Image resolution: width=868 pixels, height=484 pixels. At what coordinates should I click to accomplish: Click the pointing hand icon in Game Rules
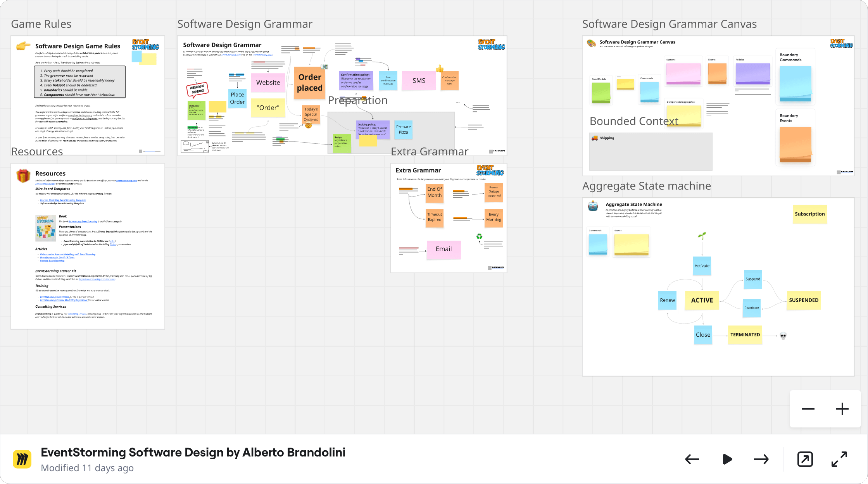tap(23, 46)
